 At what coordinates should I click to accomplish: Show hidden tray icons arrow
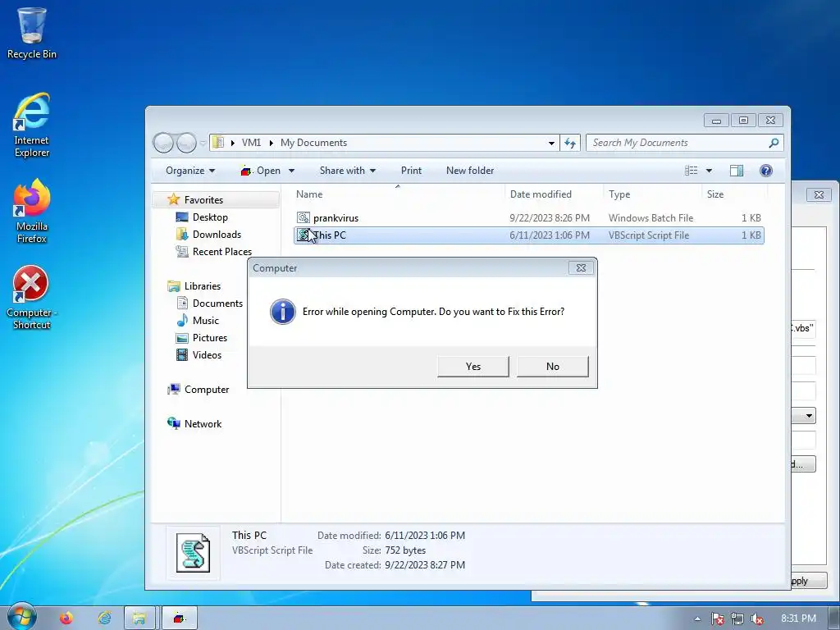coord(697,619)
